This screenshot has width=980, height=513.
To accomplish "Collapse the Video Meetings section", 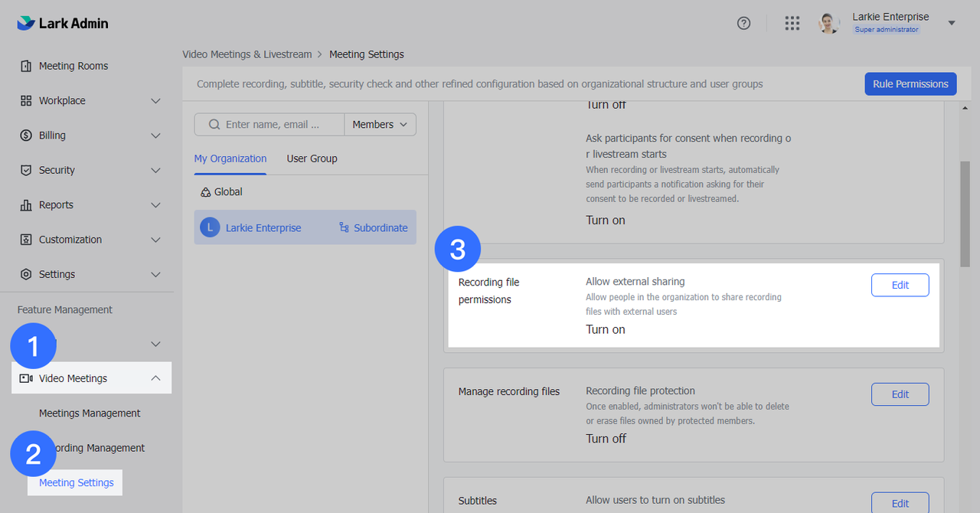I will 155,378.
